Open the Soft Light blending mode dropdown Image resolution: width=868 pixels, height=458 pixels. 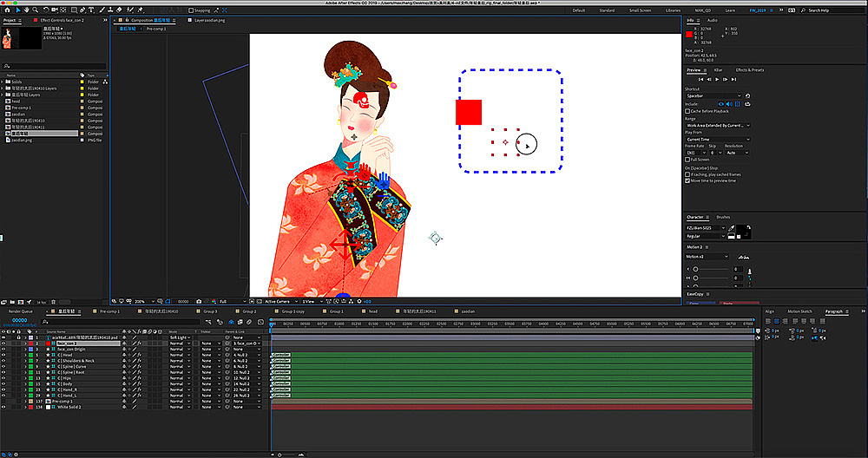click(x=180, y=337)
